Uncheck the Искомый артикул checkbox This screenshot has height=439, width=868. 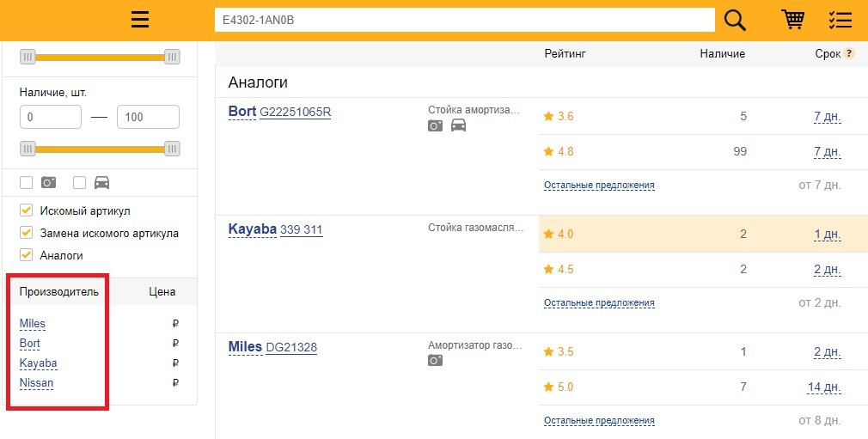tap(26, 210)
